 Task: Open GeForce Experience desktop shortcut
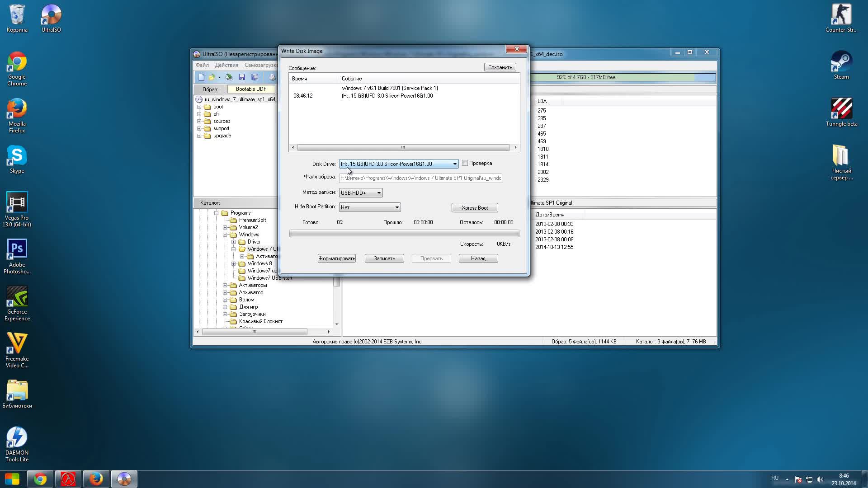pyautogui.click(x=17, y=304)
